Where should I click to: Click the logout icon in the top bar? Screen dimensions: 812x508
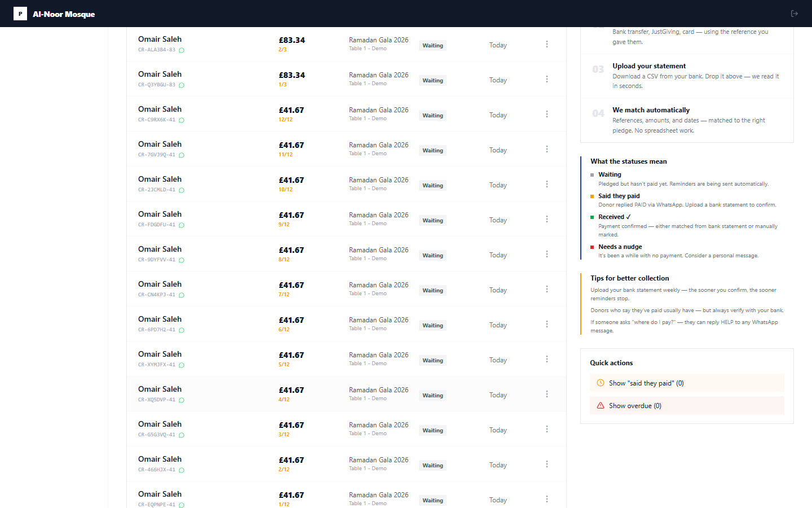[794, 14]
